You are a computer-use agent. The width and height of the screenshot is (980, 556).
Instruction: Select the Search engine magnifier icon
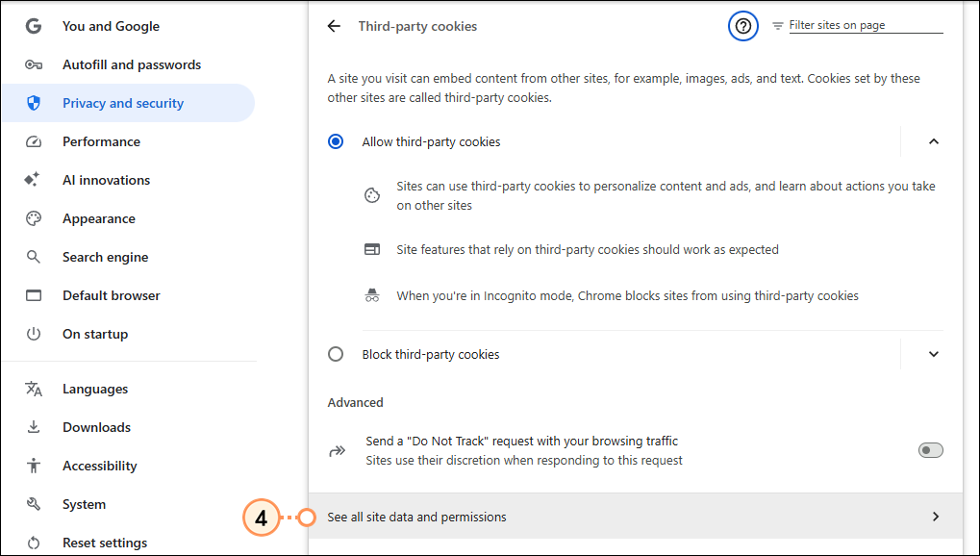pos(33,257)
